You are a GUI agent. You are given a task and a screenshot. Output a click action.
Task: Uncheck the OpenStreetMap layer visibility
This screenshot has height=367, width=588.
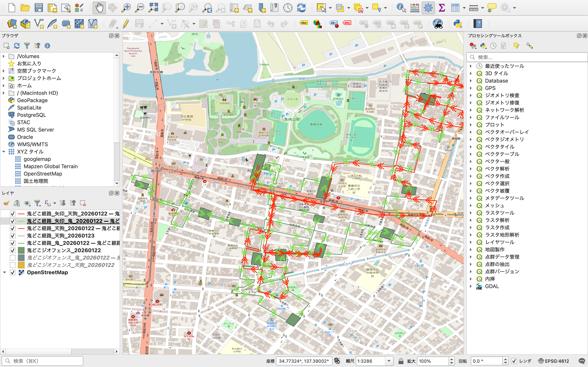(x=13, y=272)
